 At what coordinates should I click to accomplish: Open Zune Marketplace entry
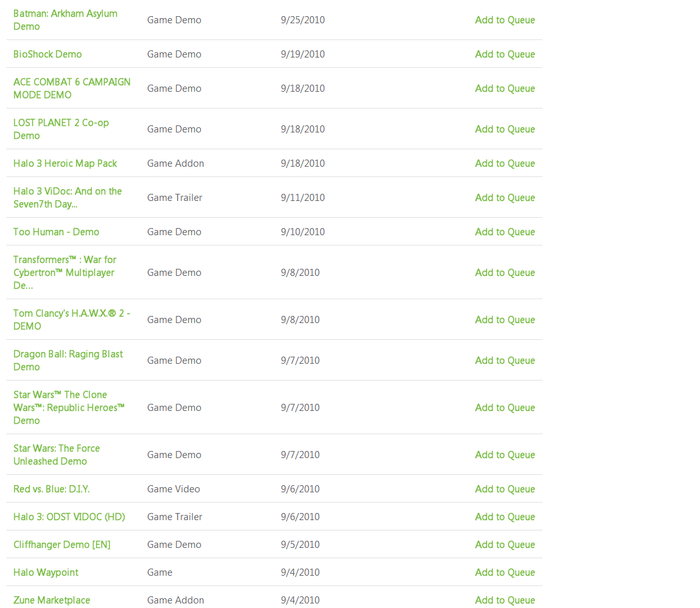52,600
